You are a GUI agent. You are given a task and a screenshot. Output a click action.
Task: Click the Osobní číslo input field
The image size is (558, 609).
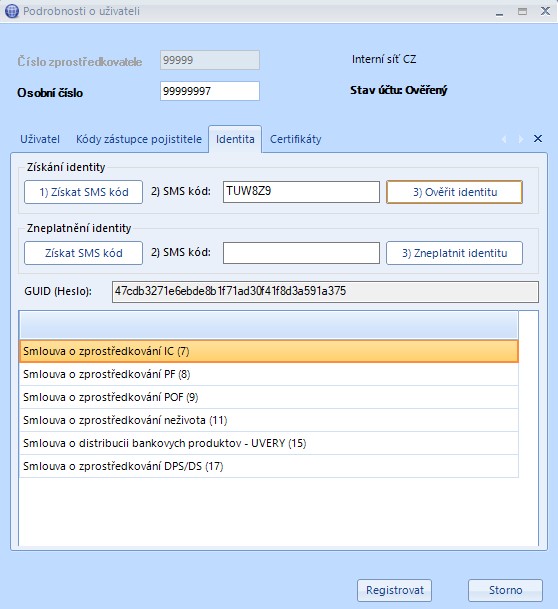(x=210, y=91)
